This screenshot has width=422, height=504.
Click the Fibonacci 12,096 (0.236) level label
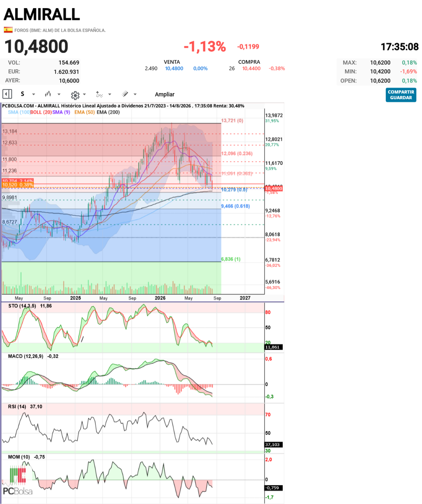click(x=237, y=153)
